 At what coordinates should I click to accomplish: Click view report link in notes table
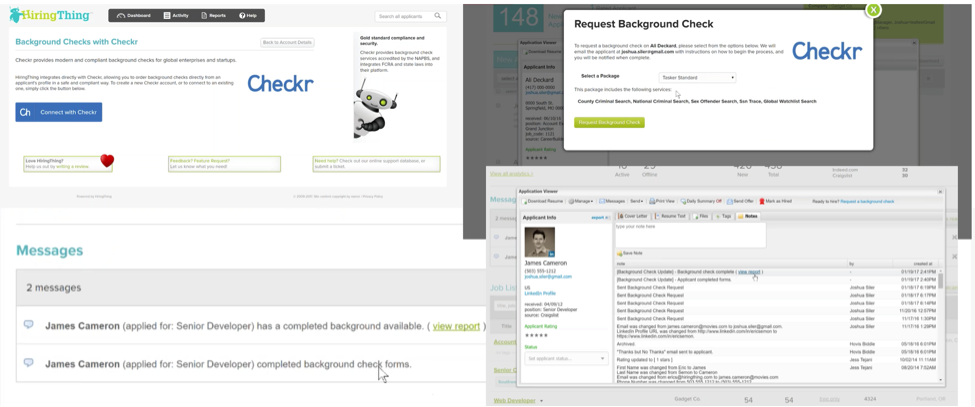point(749,272)
